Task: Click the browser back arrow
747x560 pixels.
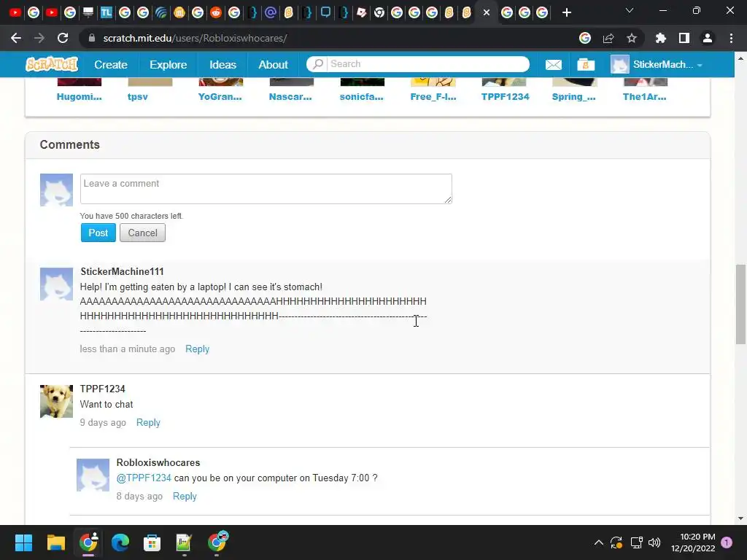Action: pos(16,38)
